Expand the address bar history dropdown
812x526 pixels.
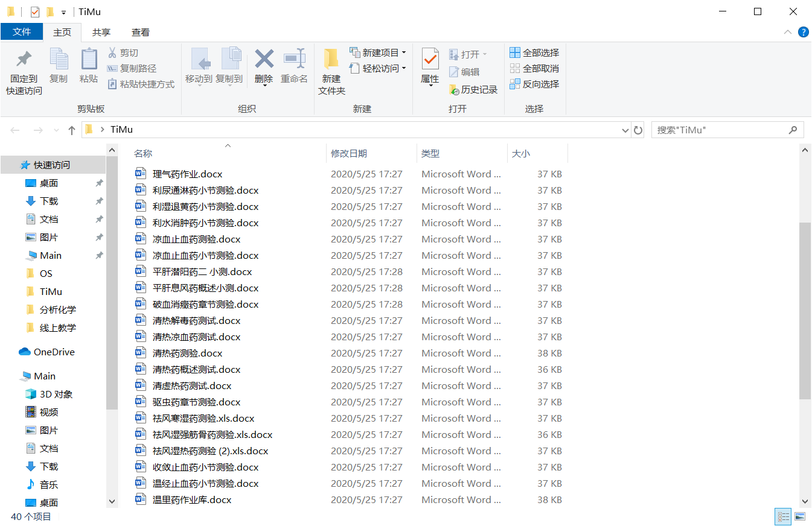click(625, 129)
